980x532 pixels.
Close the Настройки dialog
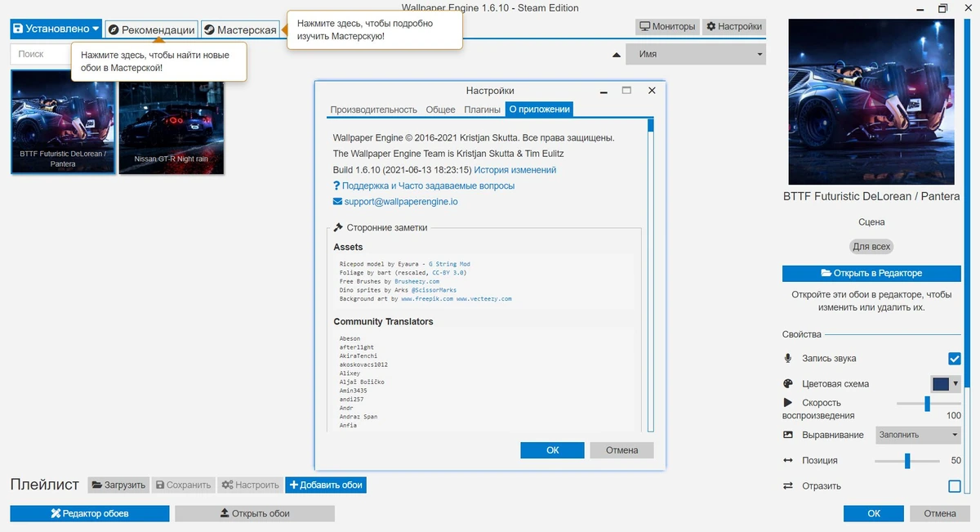[652, 91]
